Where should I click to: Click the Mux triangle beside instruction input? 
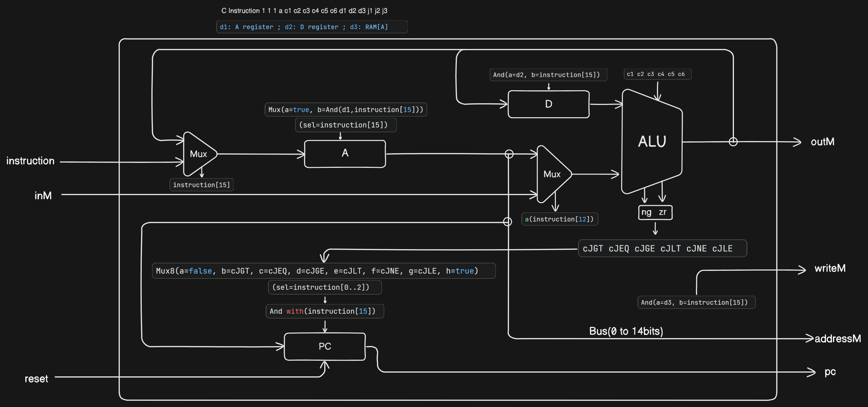198,154
